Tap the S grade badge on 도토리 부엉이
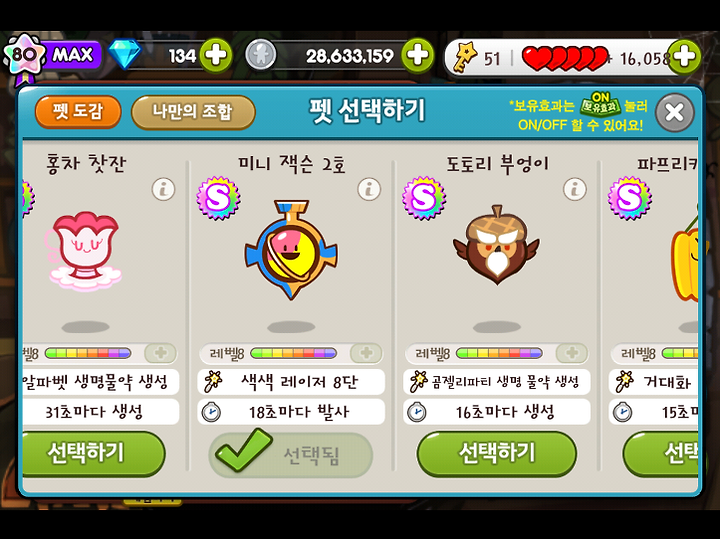Screen dimensions: 720x539 [x=424, y=198]
